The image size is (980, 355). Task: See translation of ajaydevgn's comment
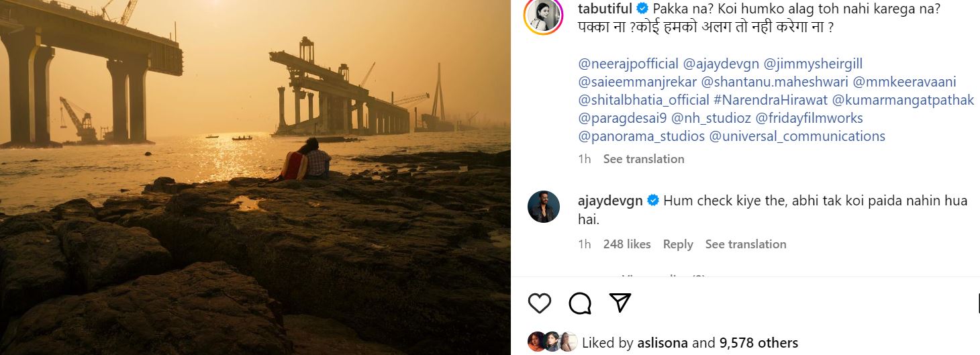coord(745,244)
